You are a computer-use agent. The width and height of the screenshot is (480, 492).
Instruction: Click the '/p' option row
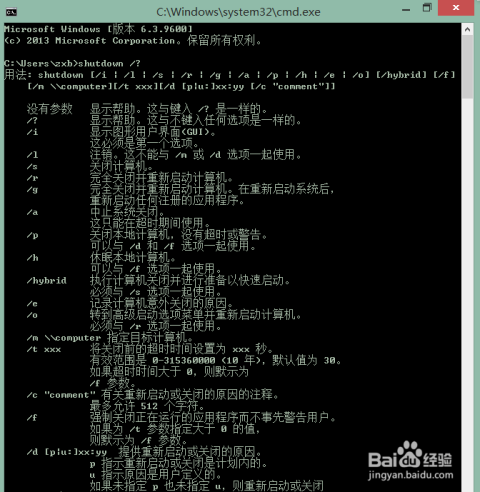147,235
